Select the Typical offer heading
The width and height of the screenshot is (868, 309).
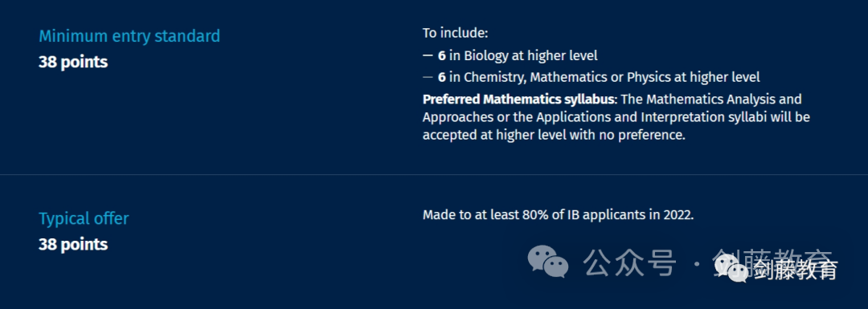[x=84, y=218]
